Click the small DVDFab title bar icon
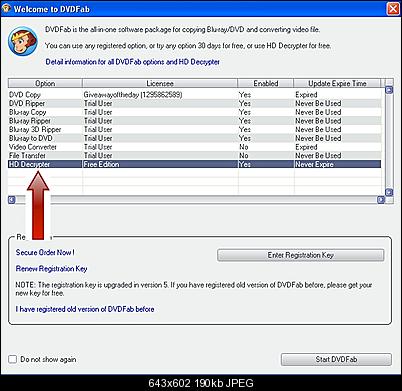402x391 pixels. tap(6, 8)
